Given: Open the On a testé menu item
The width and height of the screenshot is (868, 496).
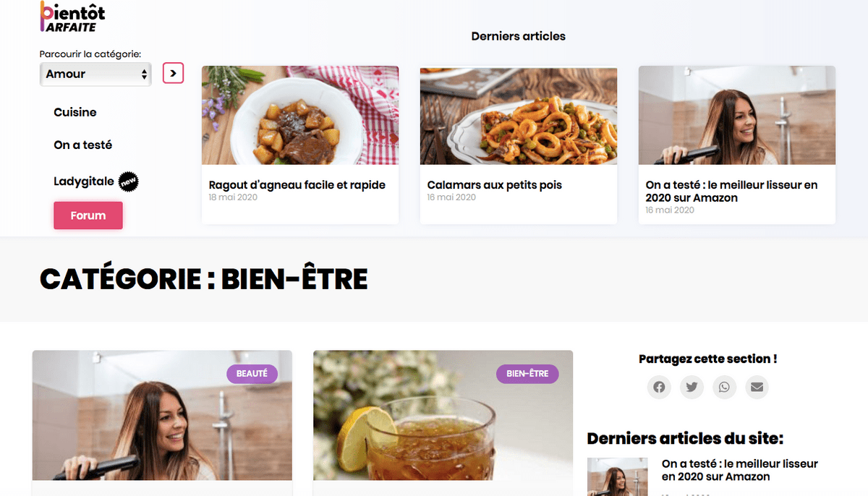Looking at the screenshot, I should pos(83,145).
